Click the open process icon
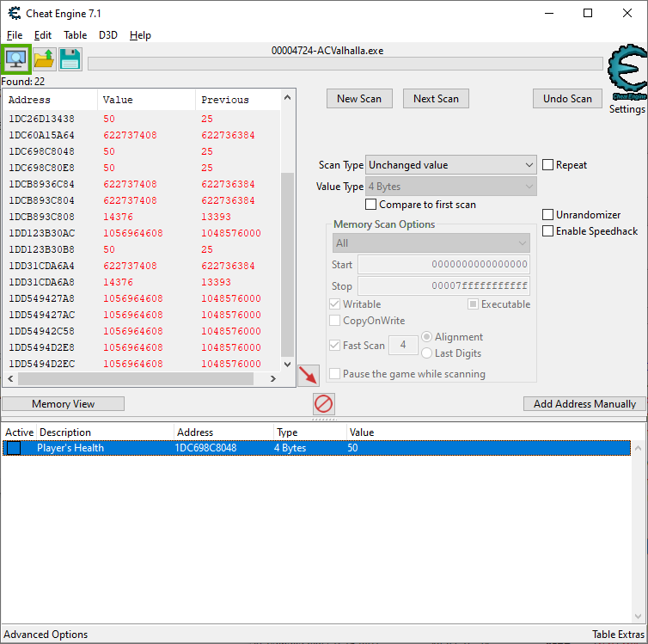 pos(16,59)
